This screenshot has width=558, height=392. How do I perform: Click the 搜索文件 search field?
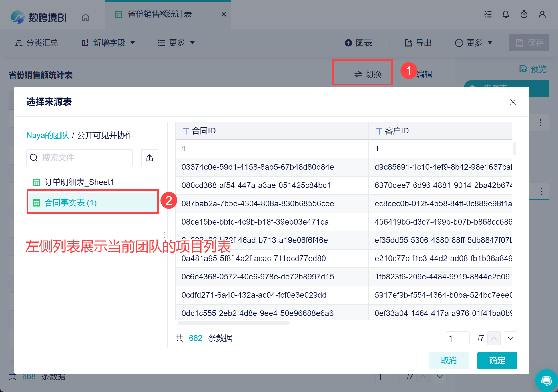click(83, 158)
